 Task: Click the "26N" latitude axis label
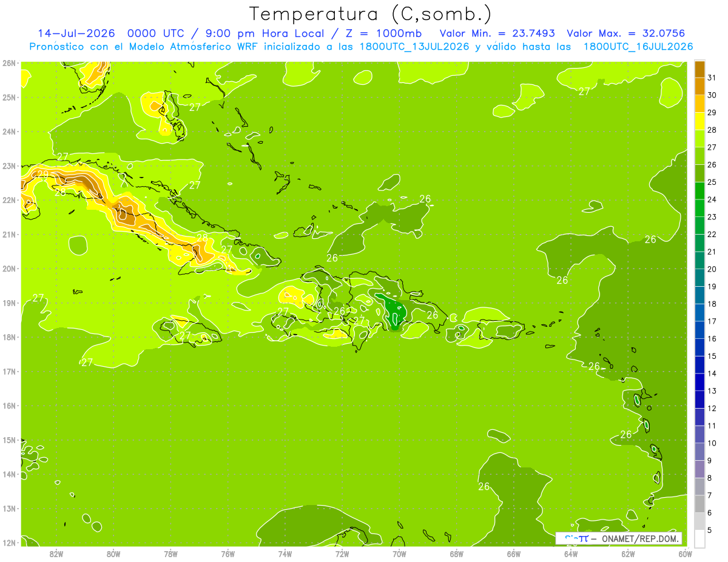[x=9, y=63]
